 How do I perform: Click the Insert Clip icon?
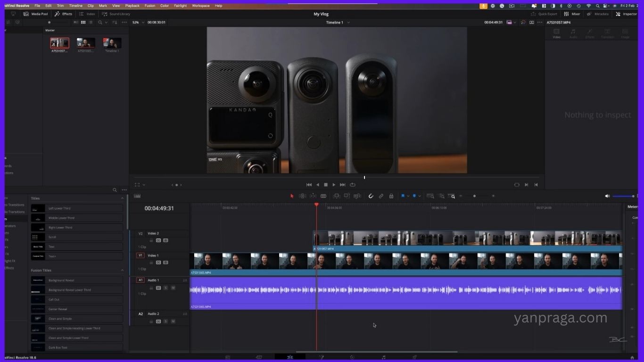tap(336, 196)
